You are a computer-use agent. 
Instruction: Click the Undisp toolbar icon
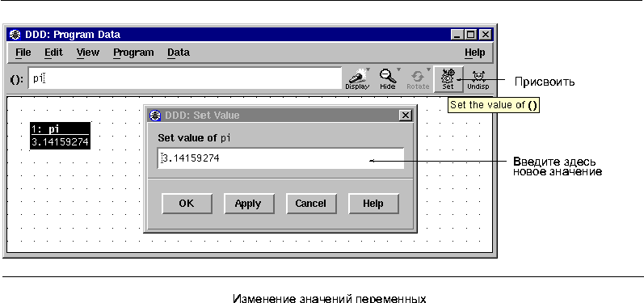click(x=478, y=77)
